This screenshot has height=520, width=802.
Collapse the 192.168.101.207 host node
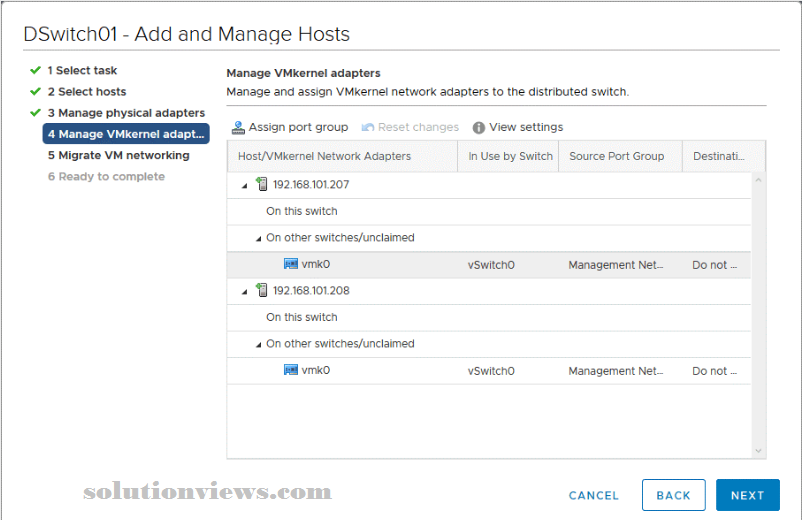tap(244, 186)
